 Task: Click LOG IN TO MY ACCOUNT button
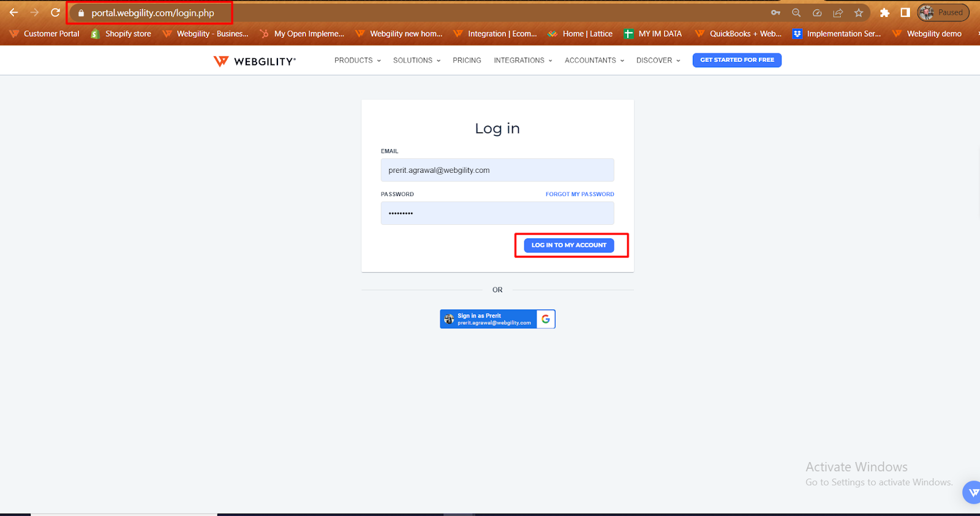pos(569,245)
